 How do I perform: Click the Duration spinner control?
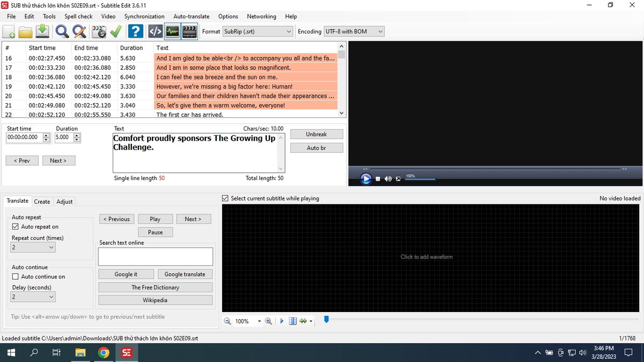[x=77, y=137]
